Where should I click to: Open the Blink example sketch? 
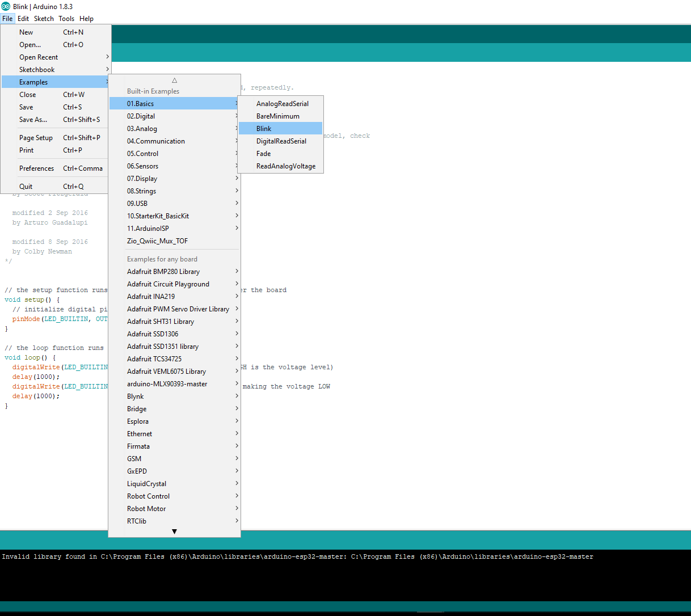click(x=264, y=129)
